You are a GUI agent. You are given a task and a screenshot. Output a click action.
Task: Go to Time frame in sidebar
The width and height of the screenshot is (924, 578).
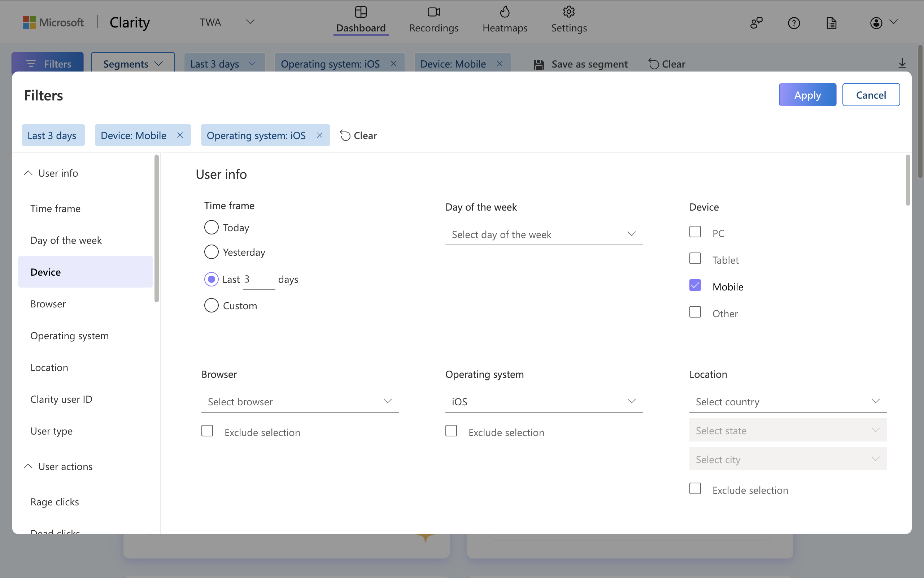coord(85,208)
